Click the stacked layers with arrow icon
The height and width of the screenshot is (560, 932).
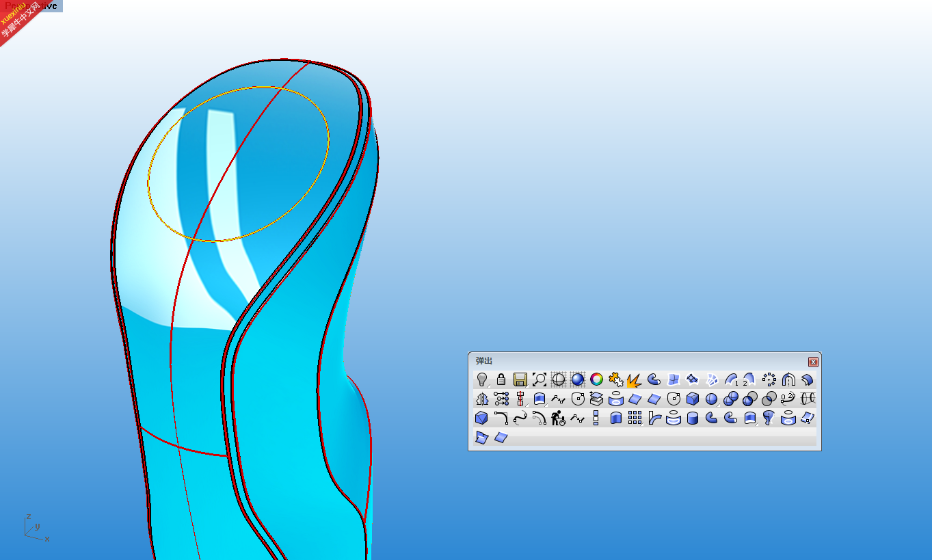(x=597, y=399)
